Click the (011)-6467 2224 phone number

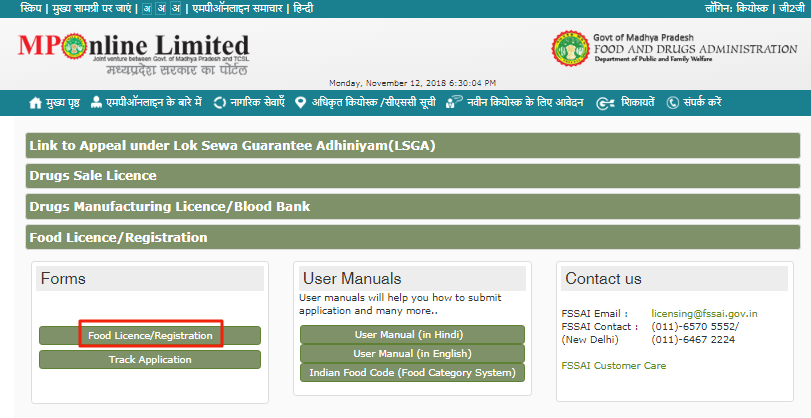(693, 339)
